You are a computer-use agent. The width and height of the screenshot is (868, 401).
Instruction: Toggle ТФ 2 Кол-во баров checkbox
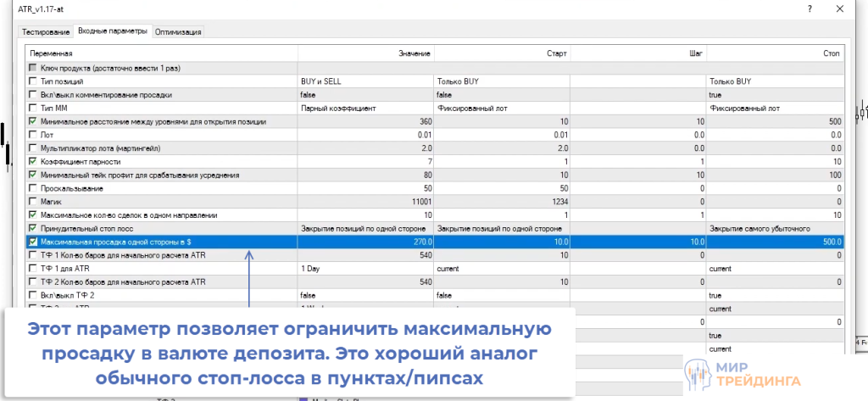33,281
